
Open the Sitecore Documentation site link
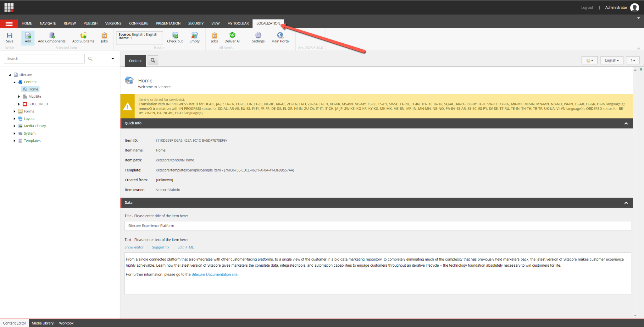pyautogui.click(x=214, y=275)
